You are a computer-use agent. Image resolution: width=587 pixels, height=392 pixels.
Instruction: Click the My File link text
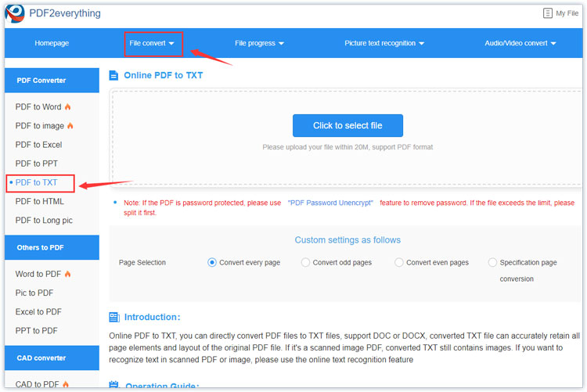[x=567, y=13]
